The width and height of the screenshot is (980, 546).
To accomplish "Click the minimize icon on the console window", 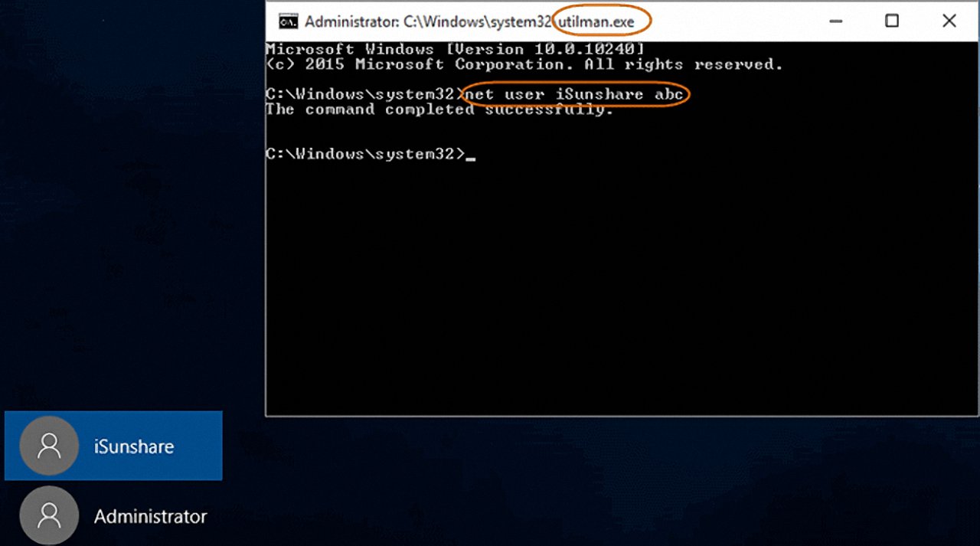I will [x=835, y=21].
